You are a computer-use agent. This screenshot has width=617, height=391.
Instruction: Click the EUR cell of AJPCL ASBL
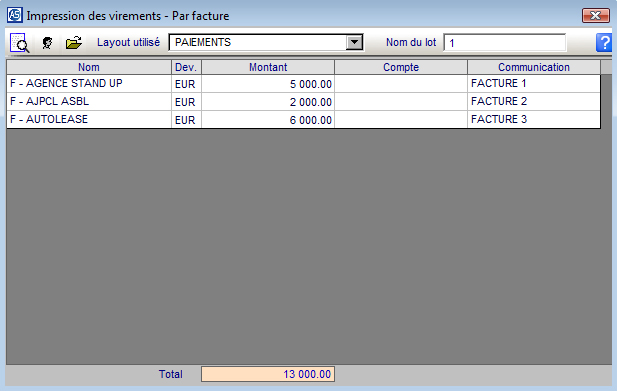(186, 102)
